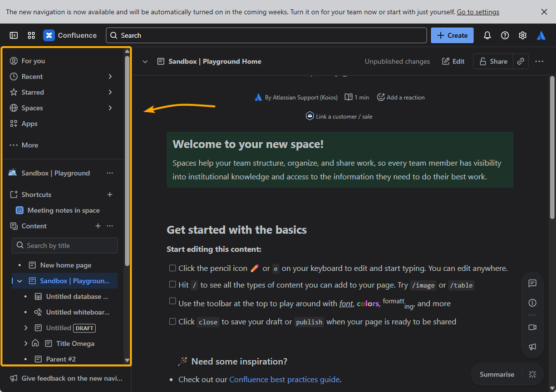The height and width of the screenshot is (392, 556).
Task: Open the comments icon in right rail
Action: 532,283
